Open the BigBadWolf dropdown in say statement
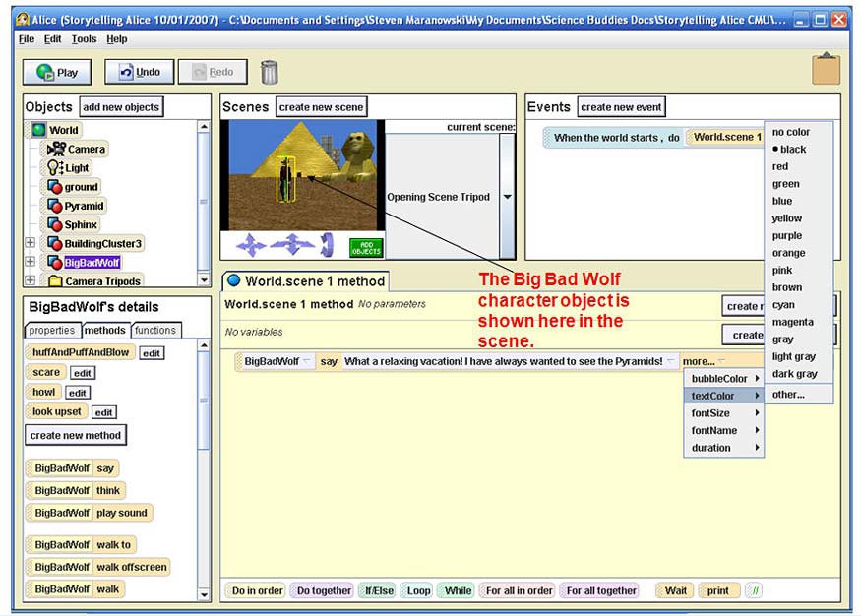This screenshot has height=616, width=861. [306, 361]
